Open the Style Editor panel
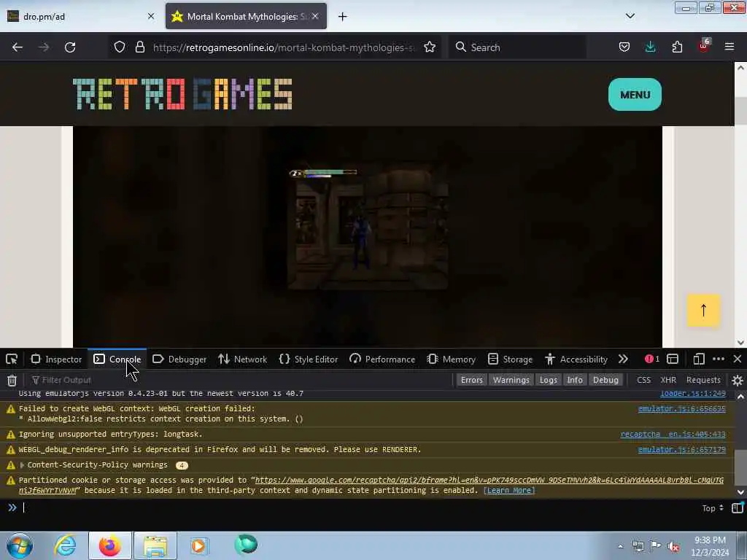This screenshot has height=560, width=747. [x=309, y=359]
